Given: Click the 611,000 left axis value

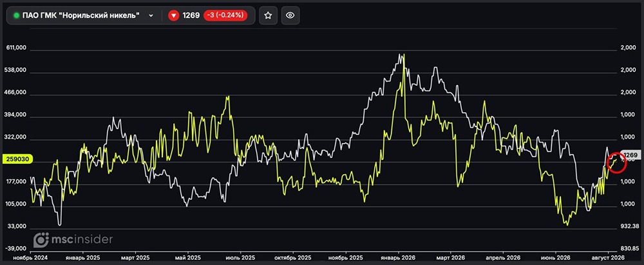Looking at the screenshot, I should [x=17, y=48].
